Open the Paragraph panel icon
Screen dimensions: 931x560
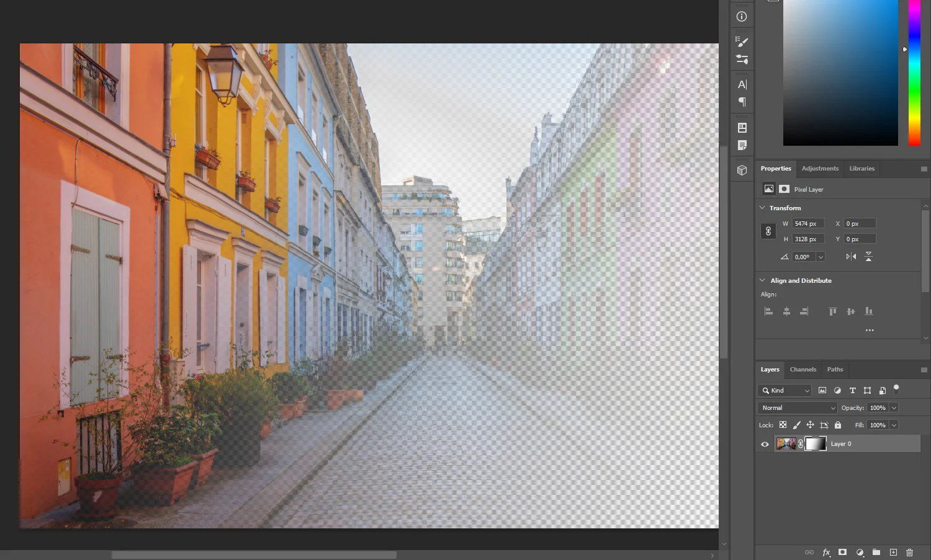point(742,102)
